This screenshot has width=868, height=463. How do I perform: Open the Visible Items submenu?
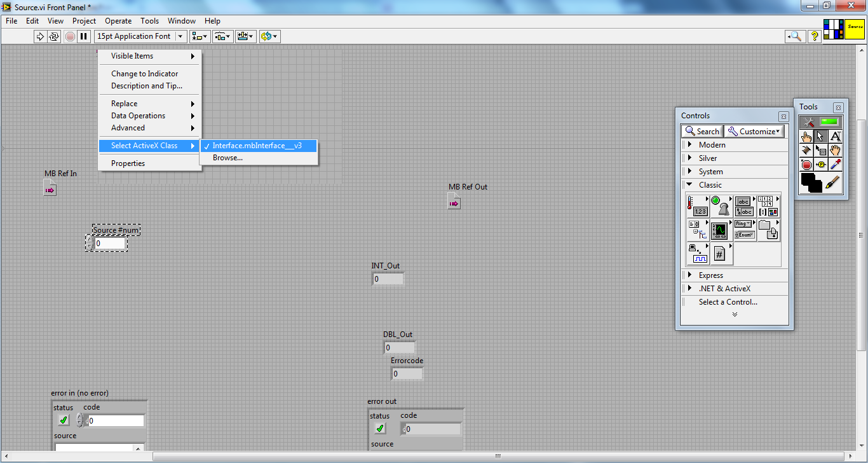point(150,56)
